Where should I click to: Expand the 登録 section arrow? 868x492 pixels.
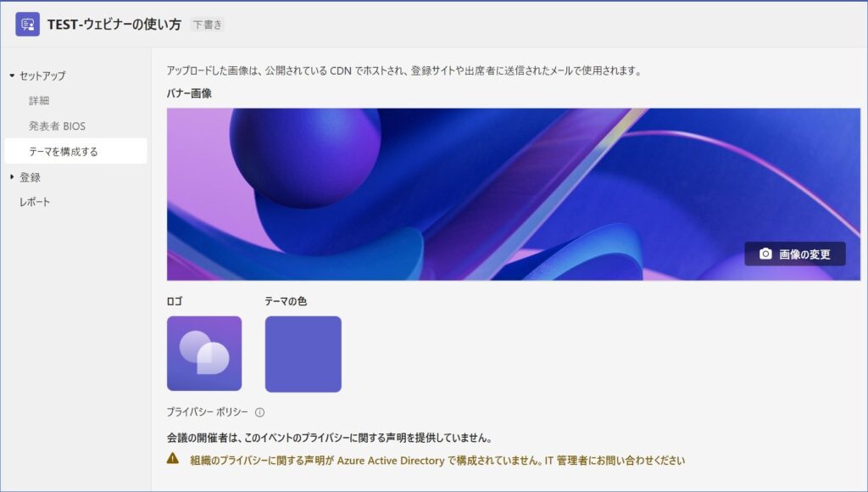pos(12,177)
